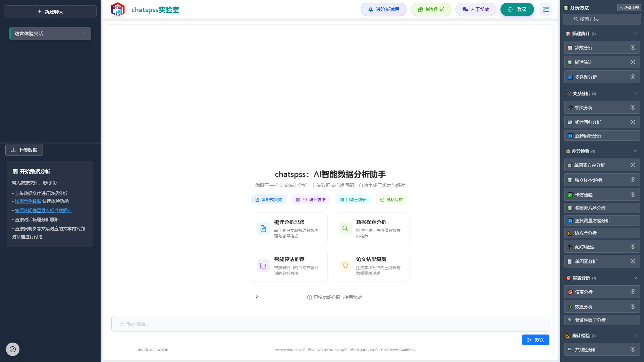Click the small right chevron below cards
Viewport: 644px width, 362px height.
point(257,296)
